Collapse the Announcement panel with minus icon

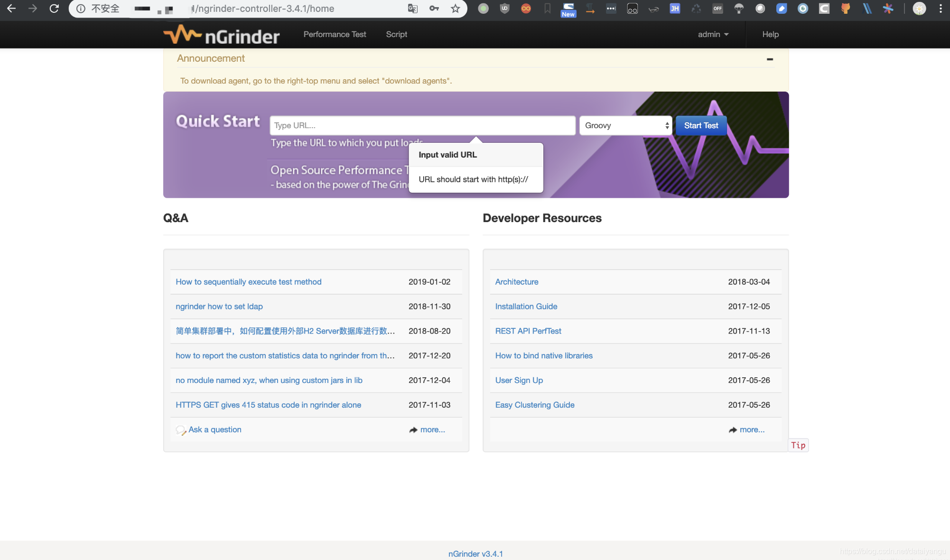[770, 59]
